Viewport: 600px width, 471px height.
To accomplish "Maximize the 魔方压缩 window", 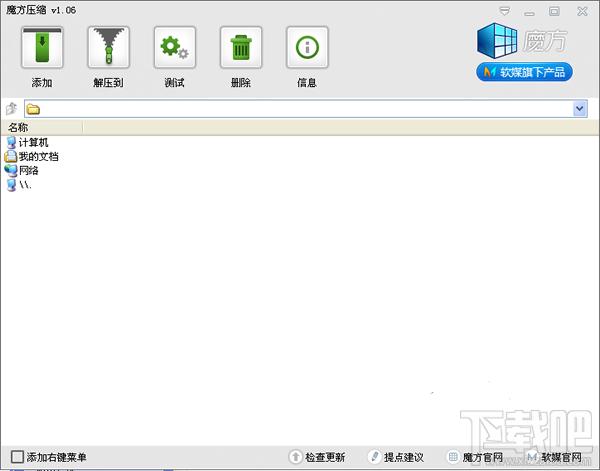I will (554, 11).
